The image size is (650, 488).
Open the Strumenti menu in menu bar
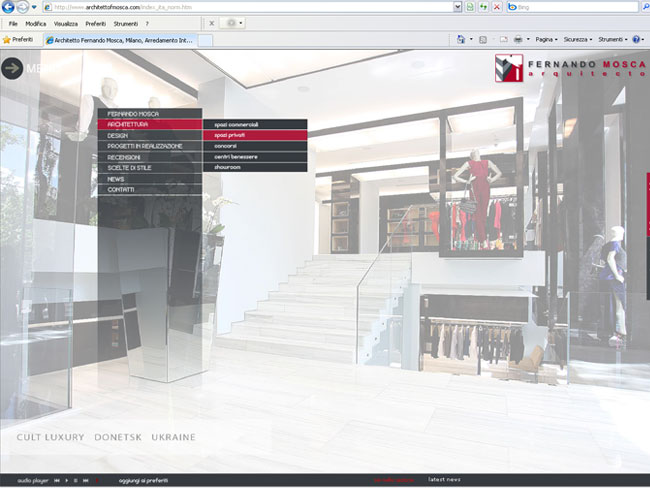click(x=126, y=24)
